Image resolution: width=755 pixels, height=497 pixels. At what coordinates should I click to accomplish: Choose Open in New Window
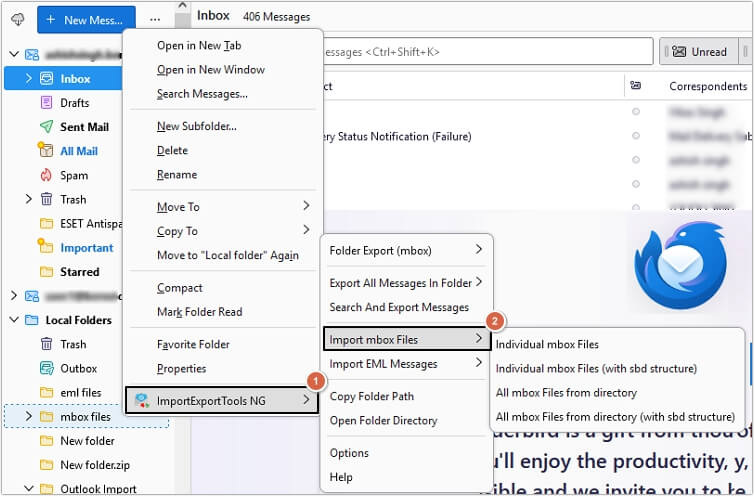pos(223,69)
